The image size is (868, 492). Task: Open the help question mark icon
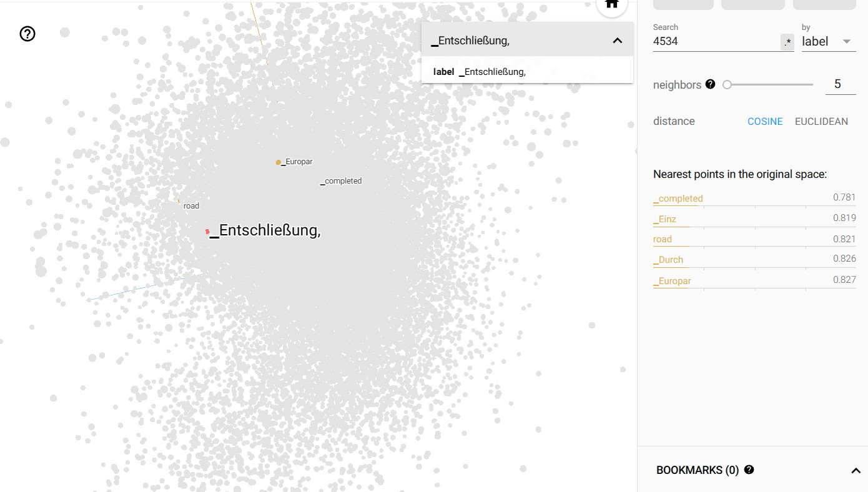point(27,34)
